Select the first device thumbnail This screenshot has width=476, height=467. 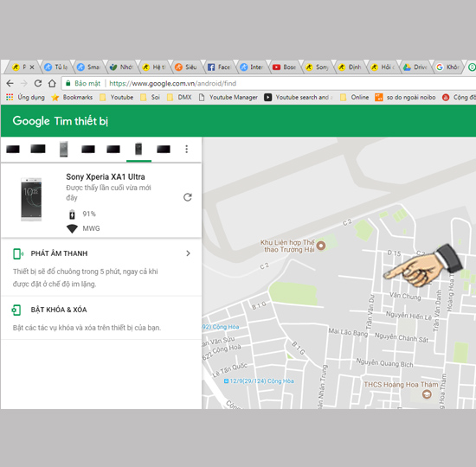[13, 149]
